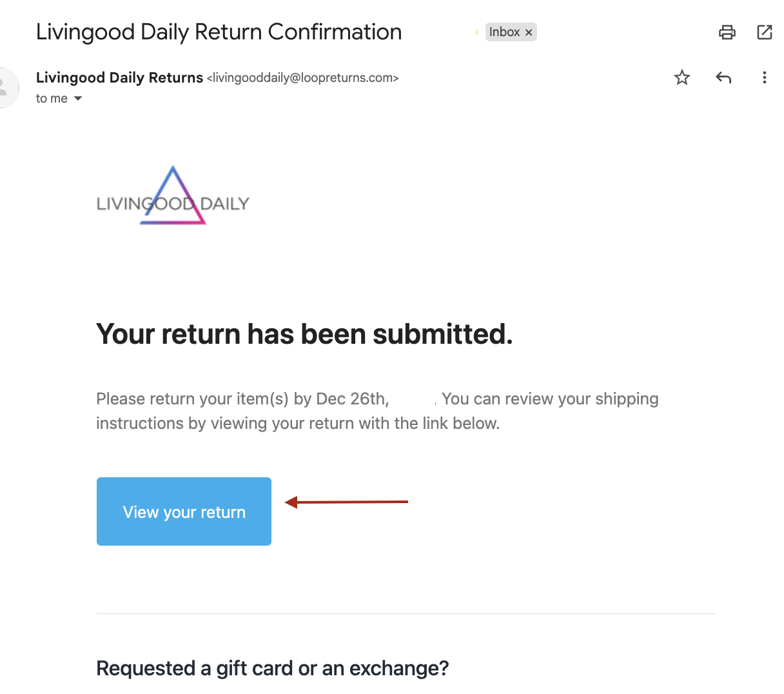Print this email with the printer icon
This screenshot has height=694, width=784.
click(x=727, y=32)
